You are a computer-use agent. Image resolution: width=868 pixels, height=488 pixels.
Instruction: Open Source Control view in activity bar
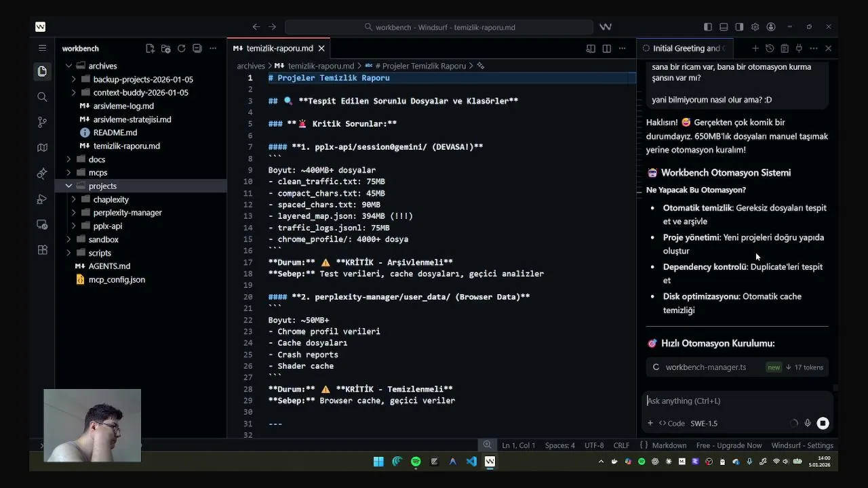pos(42,122)
